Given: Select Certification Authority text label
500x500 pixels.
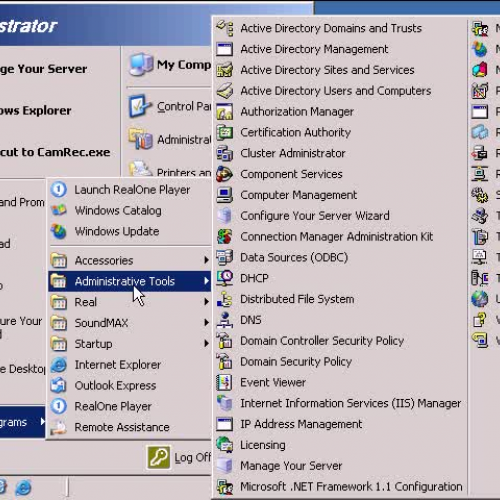Looking at the screenshot, I should click(296, 132).
